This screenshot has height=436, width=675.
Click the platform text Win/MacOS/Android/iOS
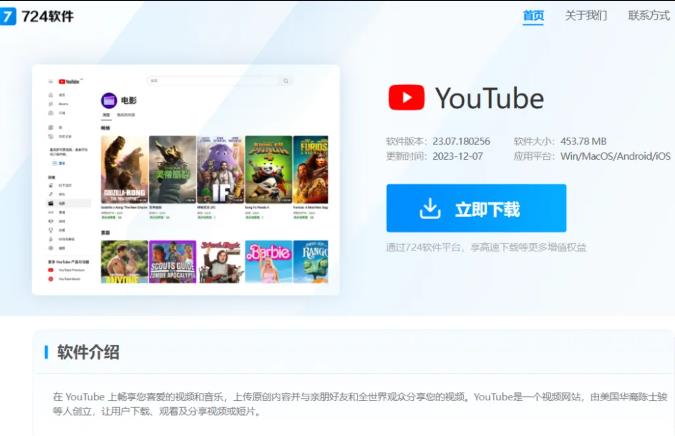[615, 156]
